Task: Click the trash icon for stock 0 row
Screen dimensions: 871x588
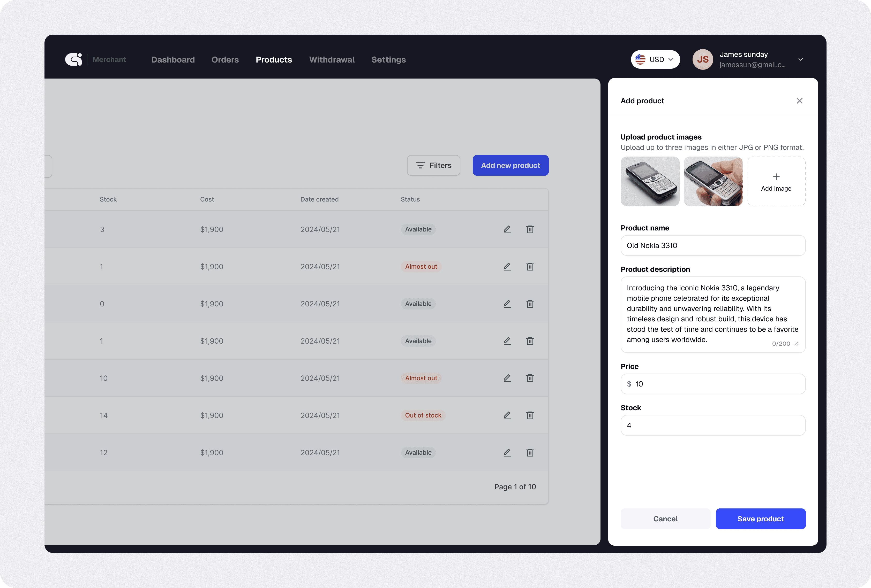Action: pyautogui.click(x=530, y=304)
